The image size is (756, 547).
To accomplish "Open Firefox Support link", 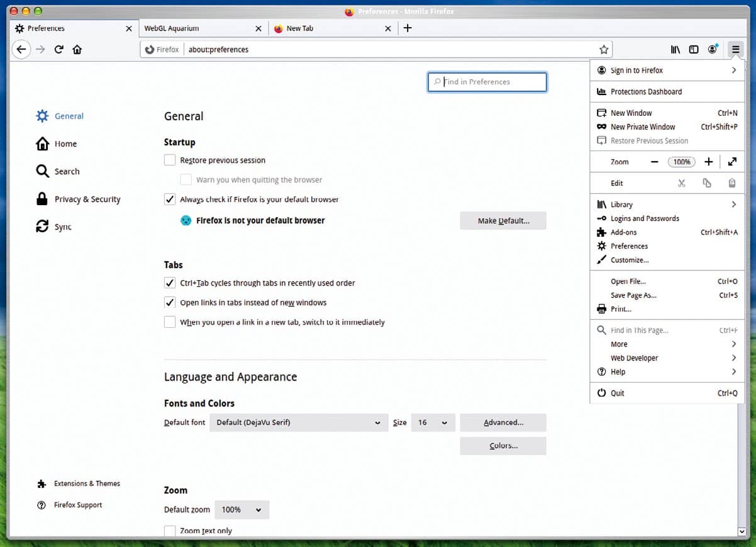I will tap(70, 505).
